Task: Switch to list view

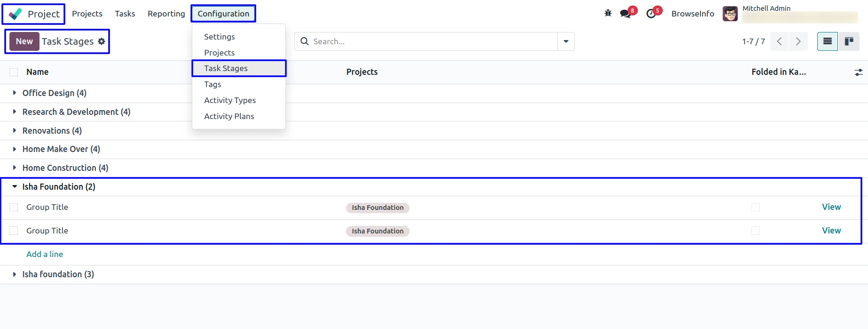Action: click(828, 41)
